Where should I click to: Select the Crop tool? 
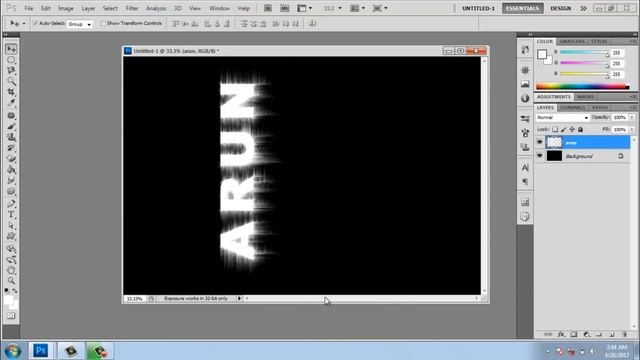coord(11,92)
